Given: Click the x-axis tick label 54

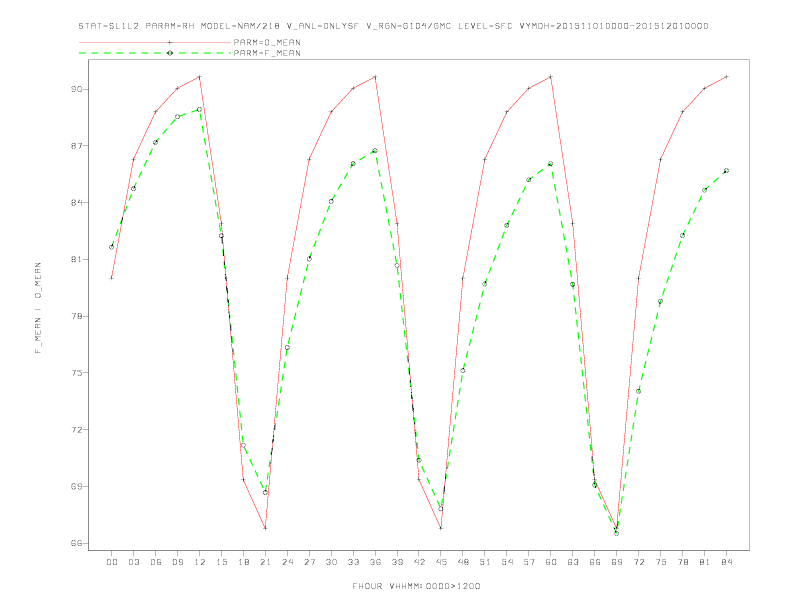Looking at the screenshot, I should tap(507, 562).
